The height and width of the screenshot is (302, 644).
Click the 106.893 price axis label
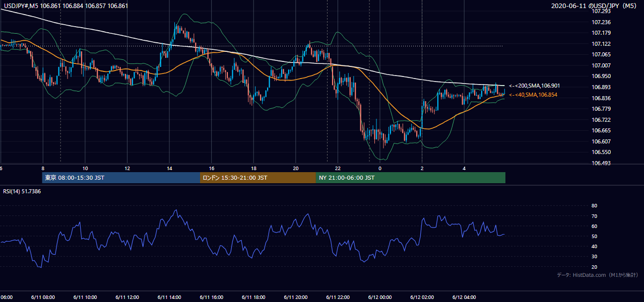point(602,87)
